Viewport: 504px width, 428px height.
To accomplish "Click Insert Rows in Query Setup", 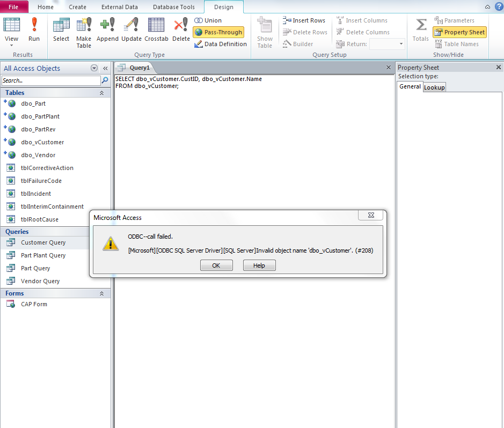I will 304,20.
